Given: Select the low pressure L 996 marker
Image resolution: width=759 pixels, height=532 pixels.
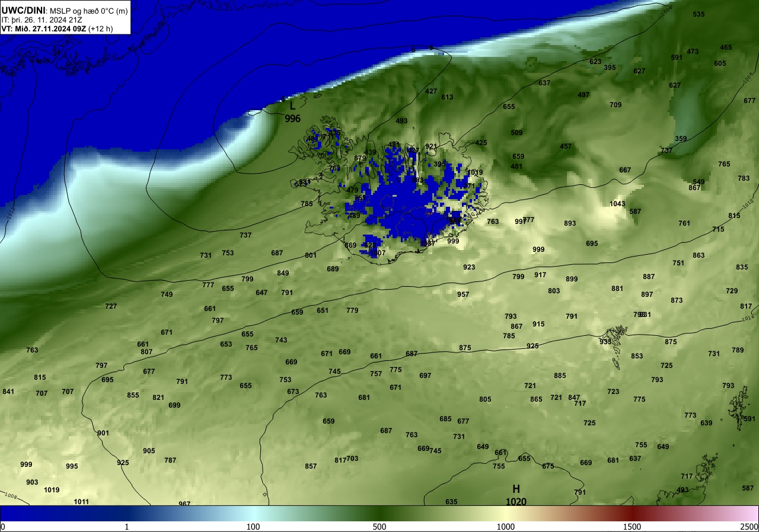Looking at the screenshot, I should pyautogui.click(x=292, y=113).
